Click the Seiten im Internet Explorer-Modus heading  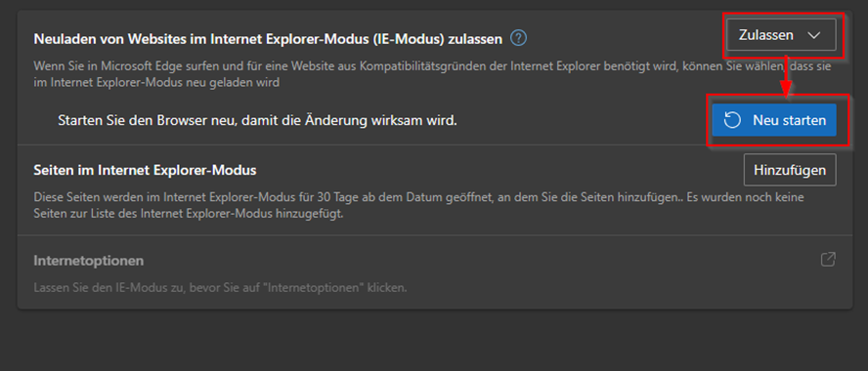145,170
